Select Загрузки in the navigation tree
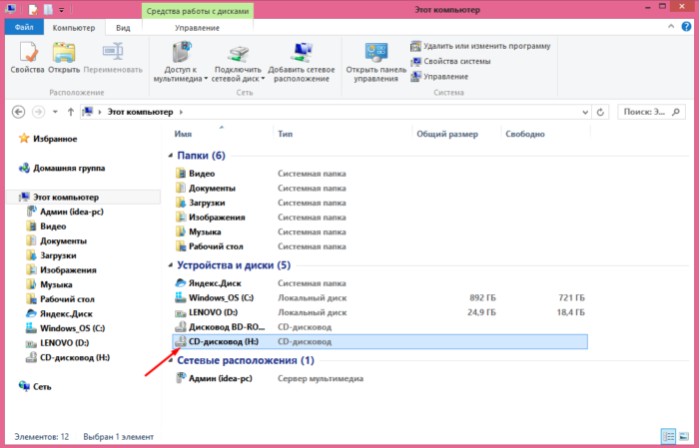This screenshot has height=448, width=699. click(51, 255)
